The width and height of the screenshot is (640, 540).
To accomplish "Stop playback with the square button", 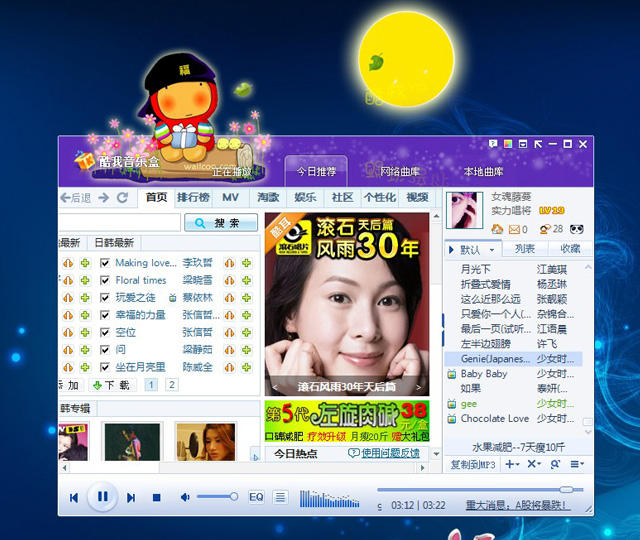I will click(x=156, y=498).
